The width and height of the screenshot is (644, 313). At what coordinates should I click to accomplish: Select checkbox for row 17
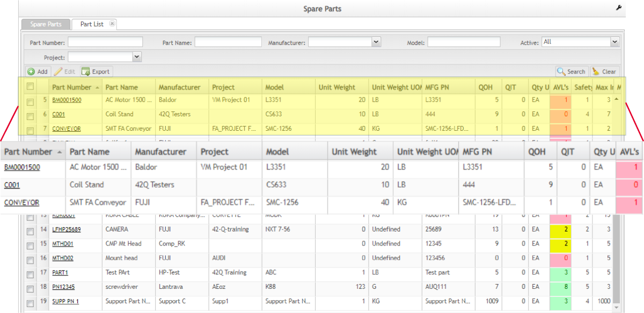(31, 273)
